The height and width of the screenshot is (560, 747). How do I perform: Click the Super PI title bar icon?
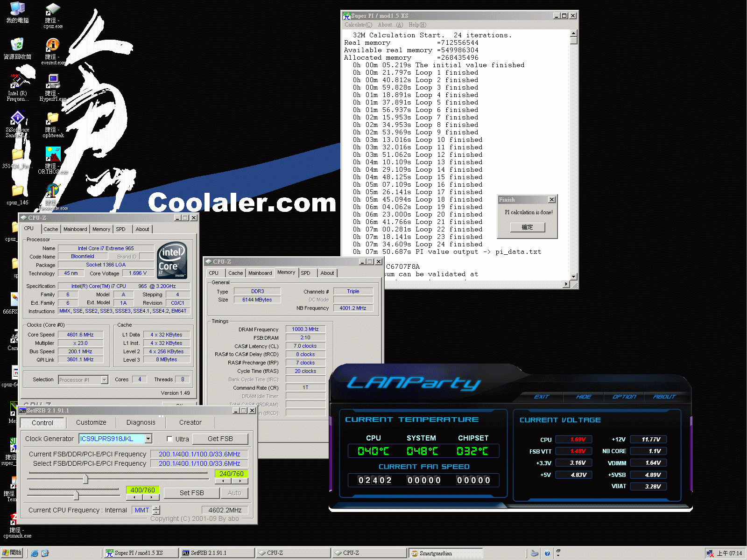[x=346, y=15]
